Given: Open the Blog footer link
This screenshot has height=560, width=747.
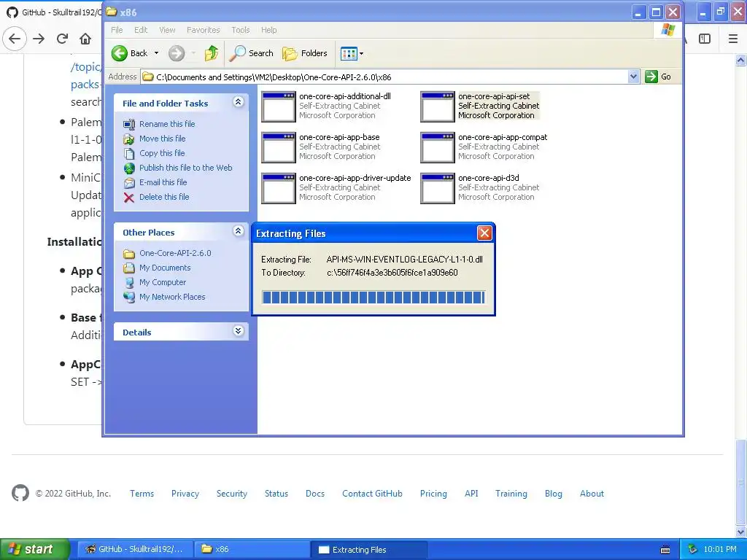Looking at the screenshot, I should point(554,494).
